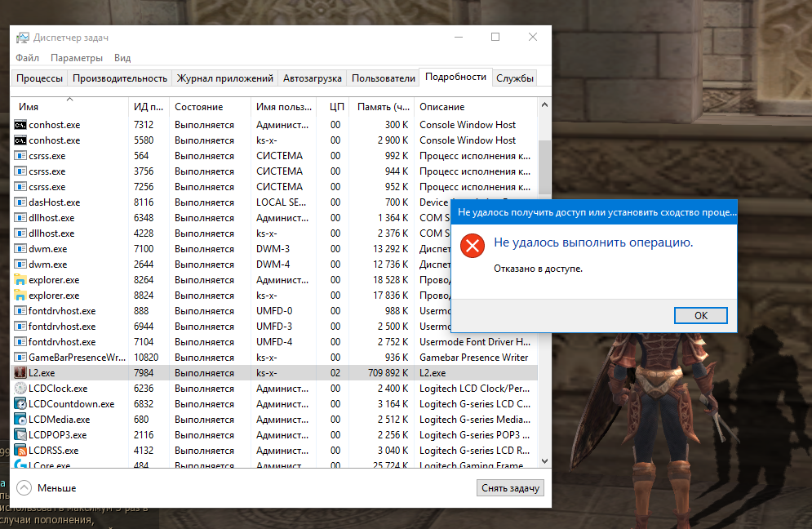Click the Отказано в доступе message
The image size is (812, 529).
click(538, 269)
